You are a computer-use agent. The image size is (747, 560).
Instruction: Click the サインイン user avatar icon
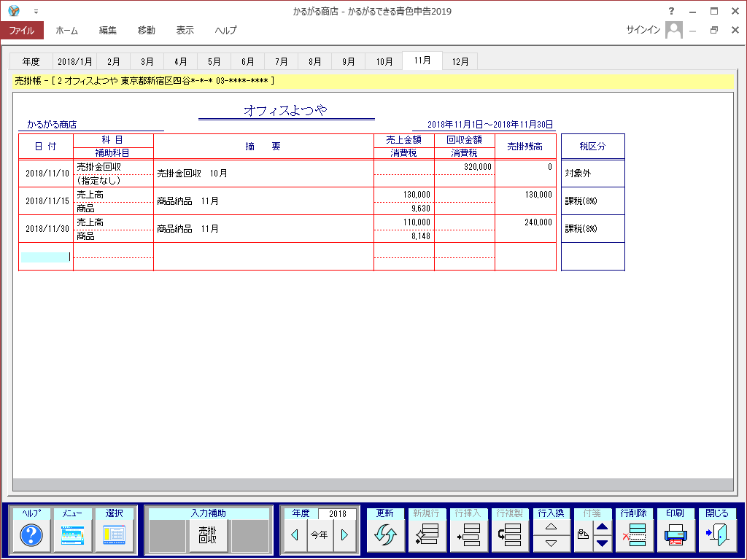673,30
